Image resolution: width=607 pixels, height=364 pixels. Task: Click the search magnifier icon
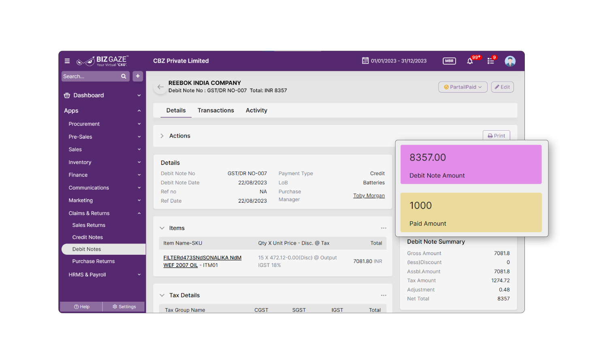pyautogui.click(x=124, y=76)
